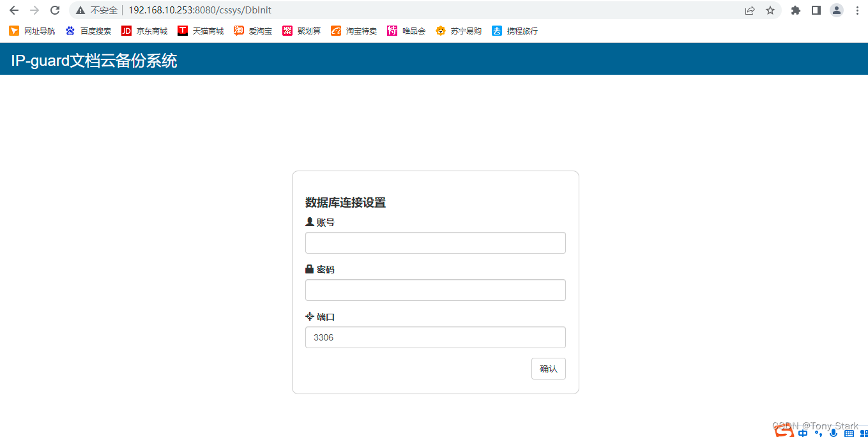This screenshot has height=437, width=868.
Task: Click the IP-guard文档云备份系统 header title
Action: (x=94, y=61)
